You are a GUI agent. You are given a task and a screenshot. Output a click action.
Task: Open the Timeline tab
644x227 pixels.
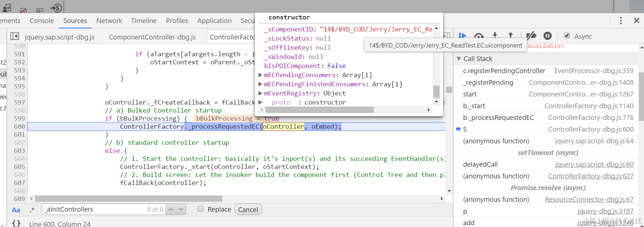coord(144,21)
